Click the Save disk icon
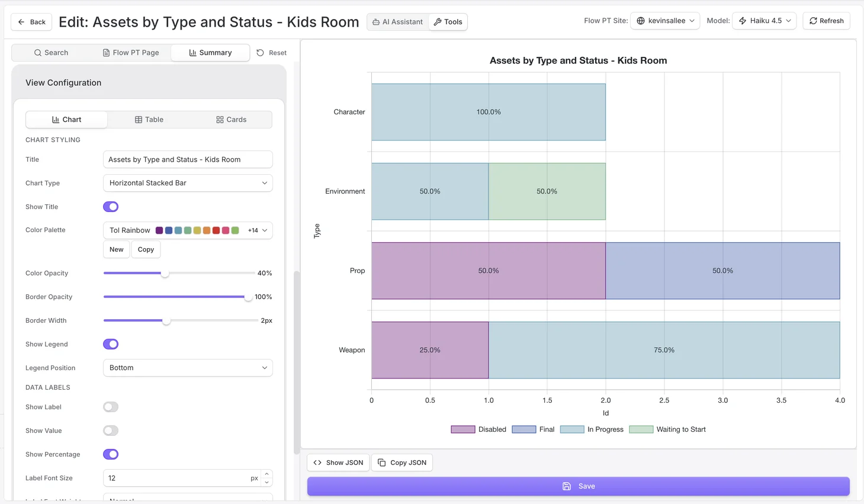 coord(566,486)
